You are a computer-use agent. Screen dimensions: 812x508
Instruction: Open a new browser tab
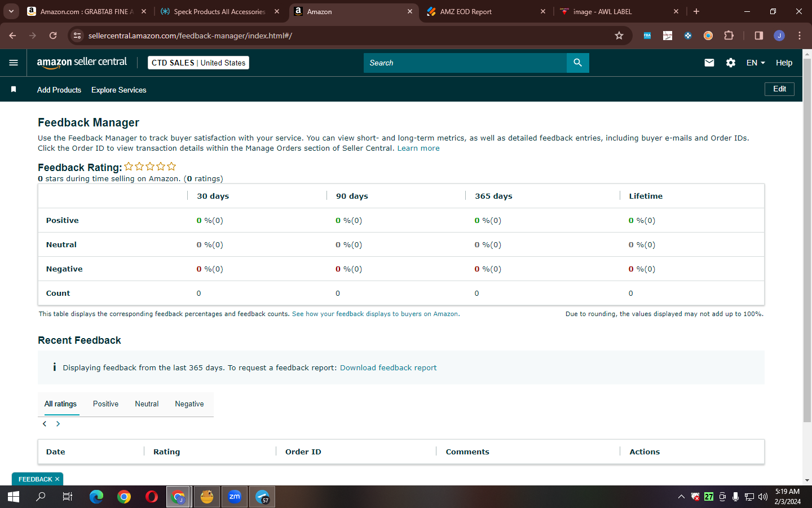[696, 11]
